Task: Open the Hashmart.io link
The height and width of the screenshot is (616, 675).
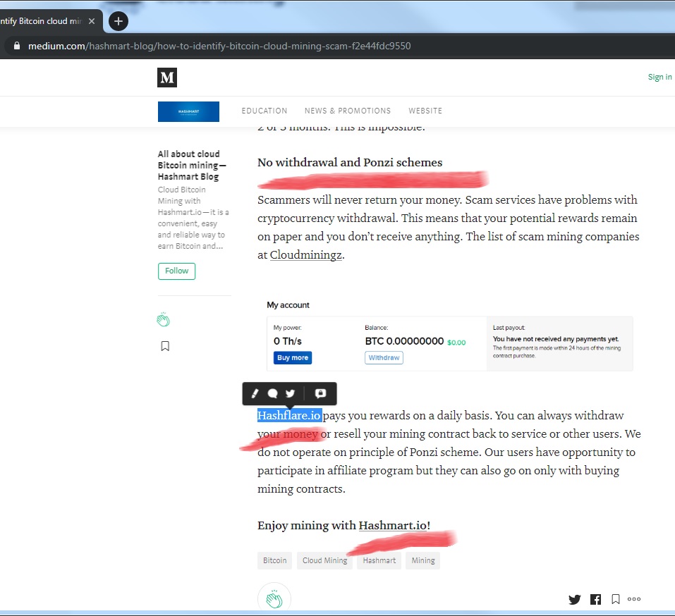Action: [x=393, y=526]
